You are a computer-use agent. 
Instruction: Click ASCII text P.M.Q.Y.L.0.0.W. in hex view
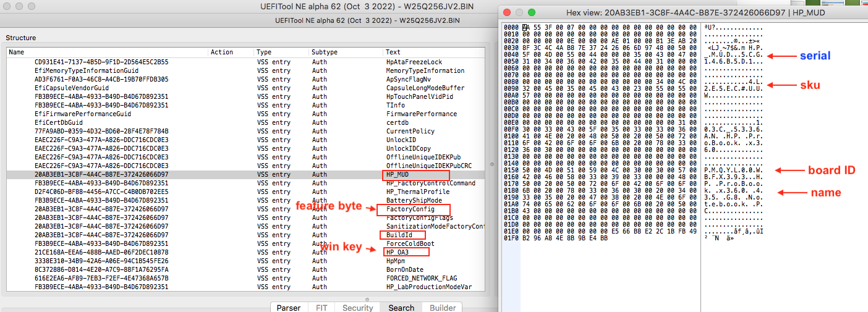733,170
